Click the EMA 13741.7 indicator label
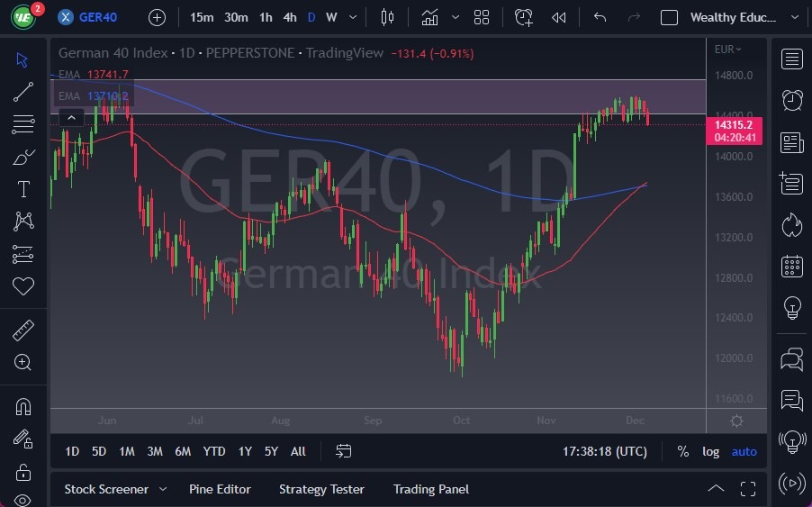812x507 pixels. click(94, 74)
